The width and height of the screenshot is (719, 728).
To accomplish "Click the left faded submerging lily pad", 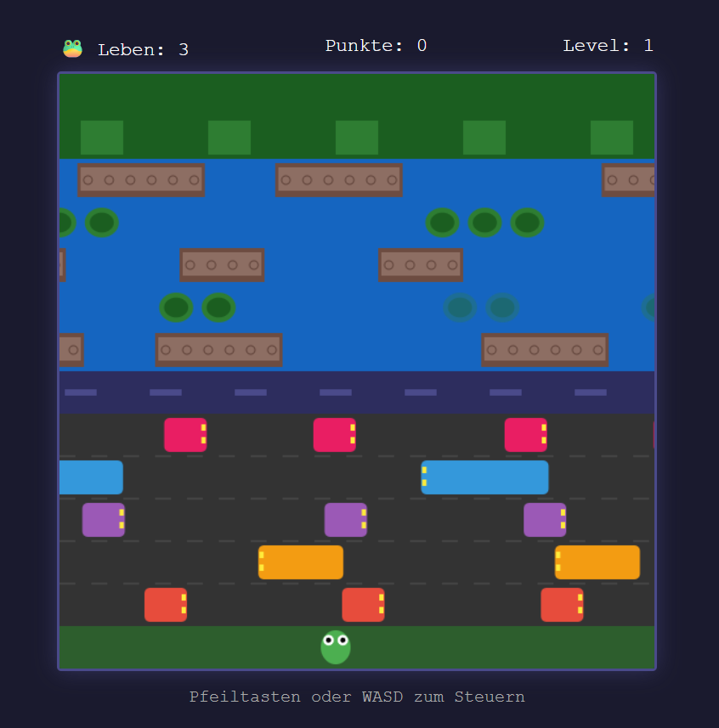I will click(x=460, y=308).
